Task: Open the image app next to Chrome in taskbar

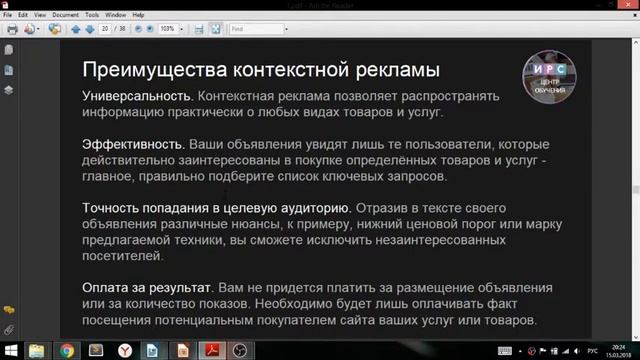Action: click(x=96, y=351)
